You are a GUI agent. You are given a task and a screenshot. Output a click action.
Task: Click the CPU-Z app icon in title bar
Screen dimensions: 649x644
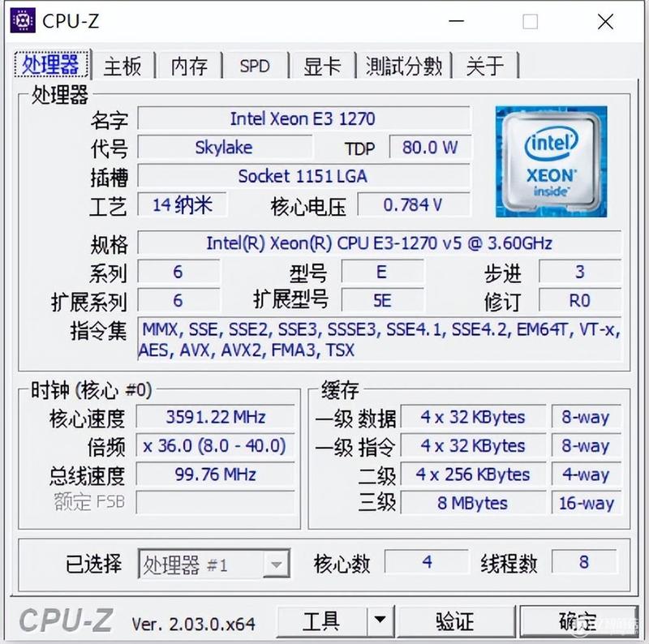(23, 20)
